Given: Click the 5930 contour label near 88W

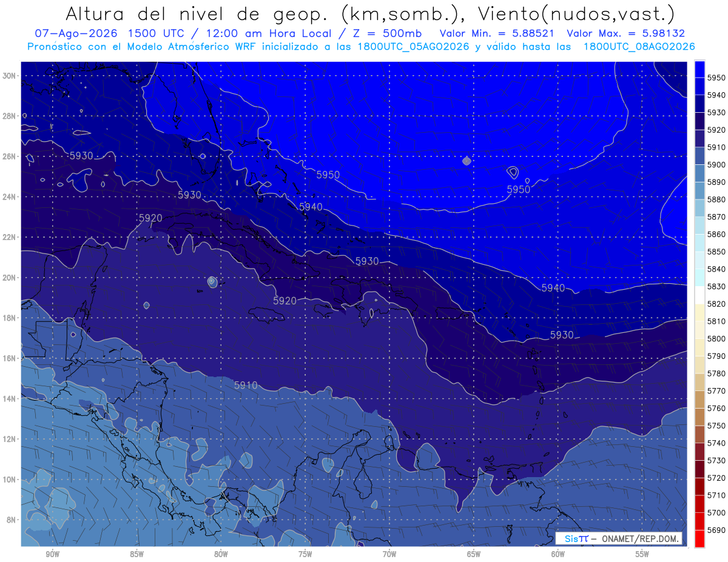Looking at the screenshot, I should coord(81,156).
